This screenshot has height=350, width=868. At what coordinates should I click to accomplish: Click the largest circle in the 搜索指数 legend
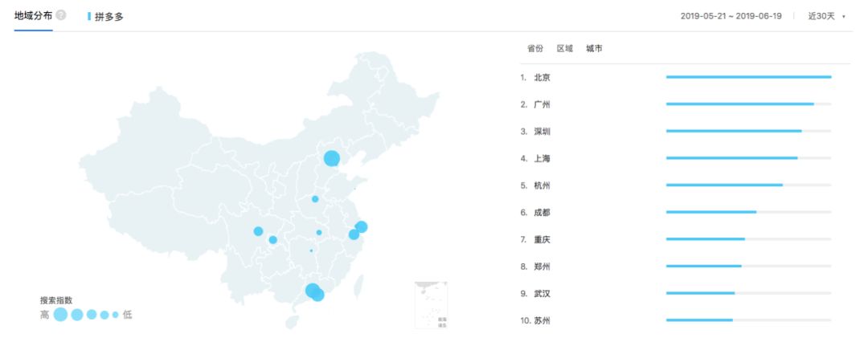click(61, 315)
